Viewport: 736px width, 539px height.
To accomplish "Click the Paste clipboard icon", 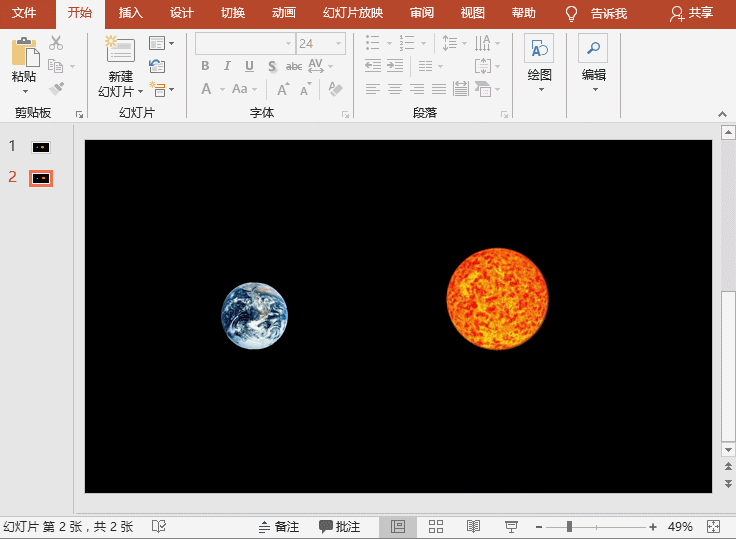I will [x=25, y=52].
